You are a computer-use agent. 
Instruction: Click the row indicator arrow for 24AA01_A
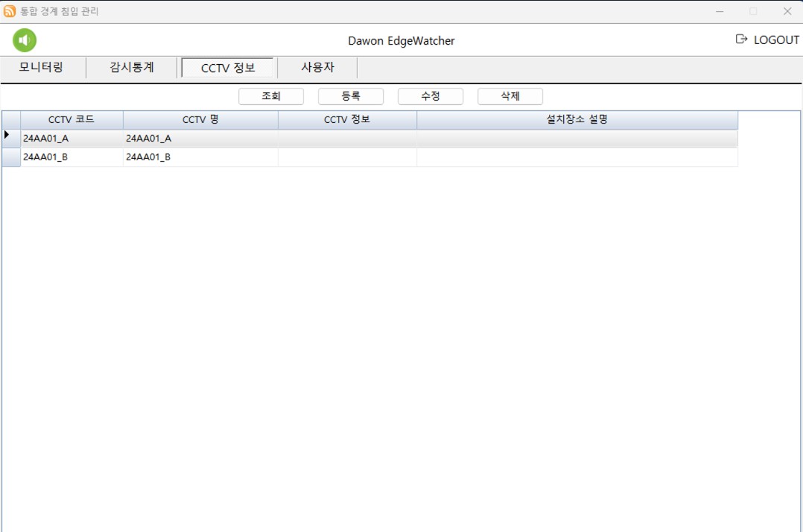pyautogui.click(x=7, y=136)
